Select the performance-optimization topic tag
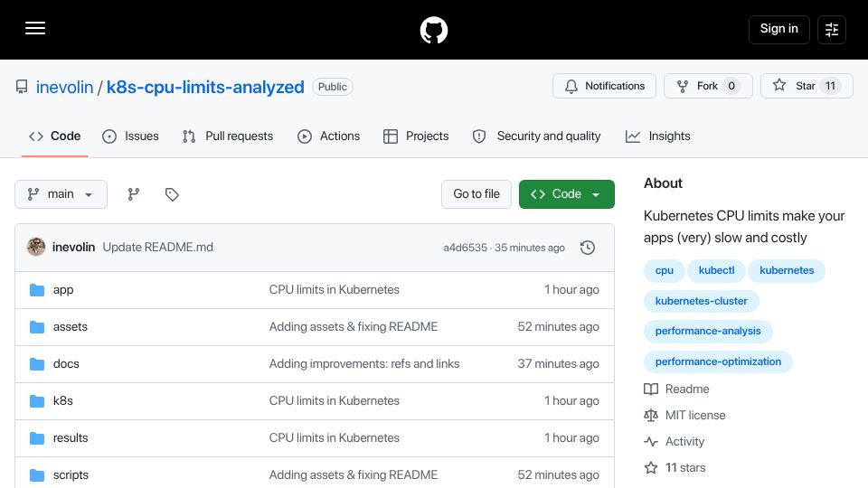868x488 pixels. pos(718,361)
